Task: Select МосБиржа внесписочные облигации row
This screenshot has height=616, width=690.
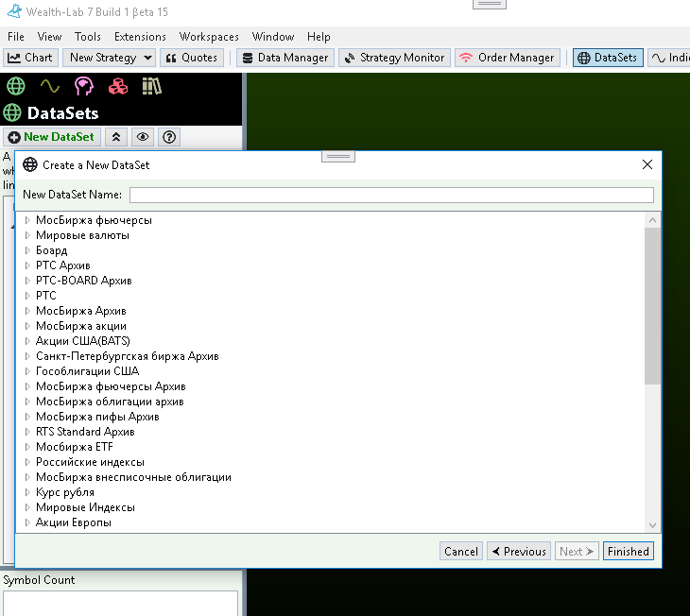Action: [x=133, y=477]
